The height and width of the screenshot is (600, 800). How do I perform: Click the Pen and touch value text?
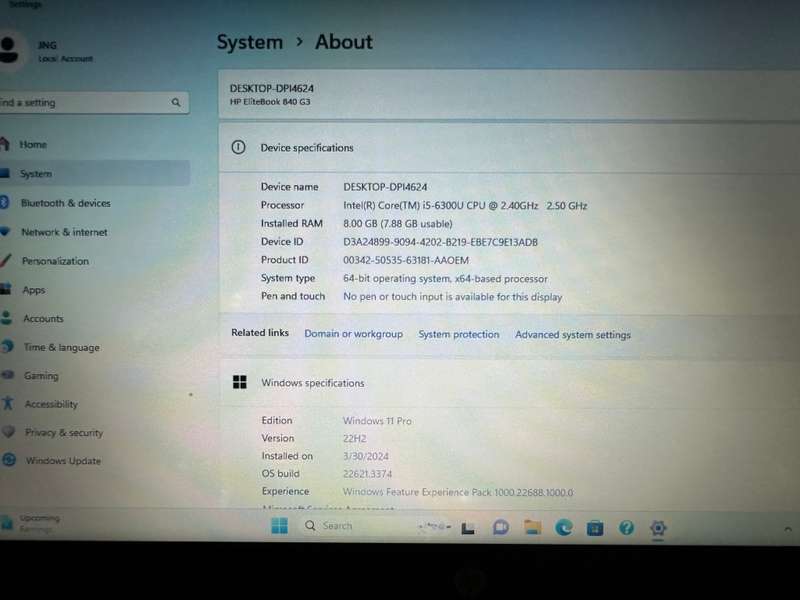pos(453,297)
